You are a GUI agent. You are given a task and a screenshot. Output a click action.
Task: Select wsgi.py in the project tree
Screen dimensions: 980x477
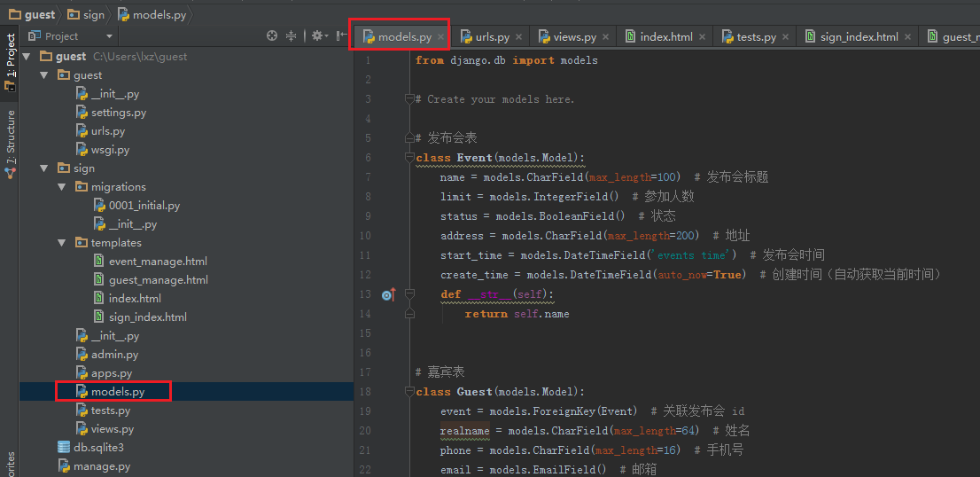(x=111, y=150)
